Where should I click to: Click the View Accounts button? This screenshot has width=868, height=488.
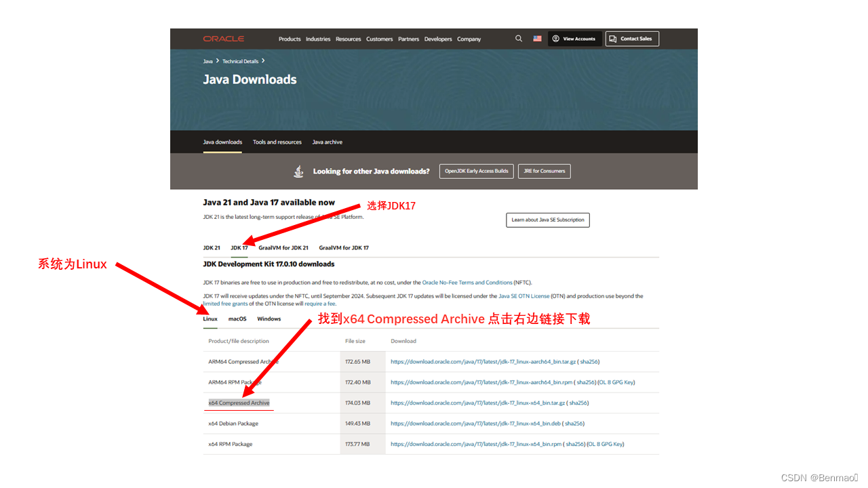point(575,39)
